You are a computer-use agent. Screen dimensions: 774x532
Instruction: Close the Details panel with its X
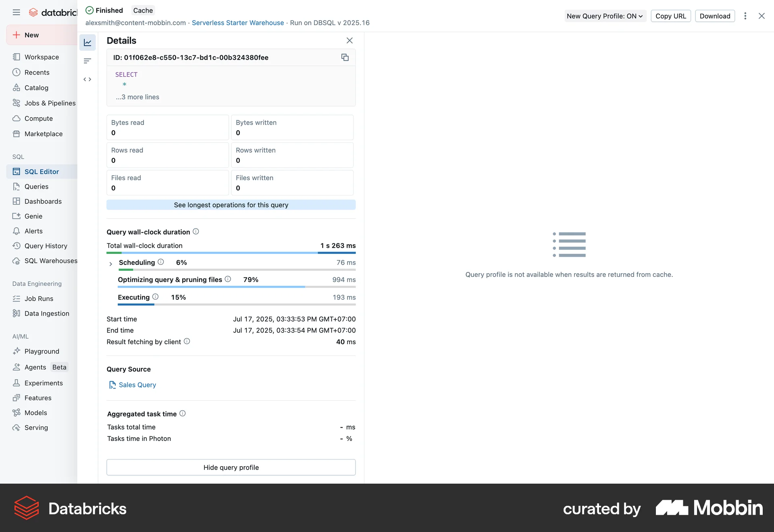pos(349,40)
